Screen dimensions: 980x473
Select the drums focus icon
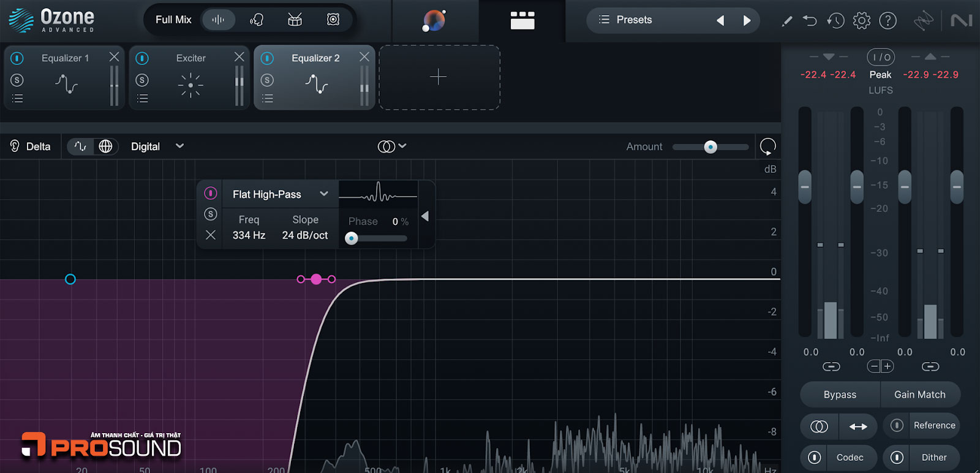tap(295, 20)
